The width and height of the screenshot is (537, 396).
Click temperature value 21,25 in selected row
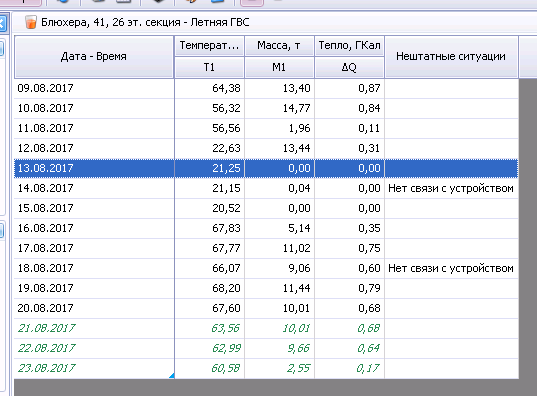point(226,168)
